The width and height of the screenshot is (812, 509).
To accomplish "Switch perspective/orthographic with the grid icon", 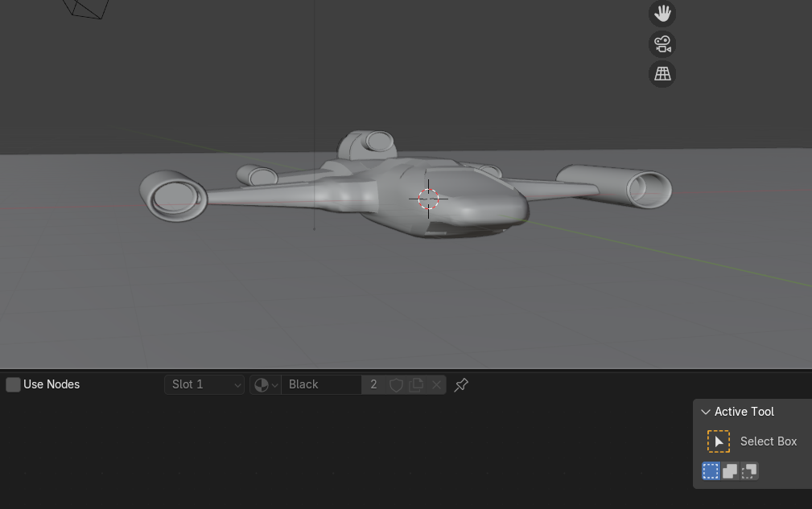I will 662,74.
